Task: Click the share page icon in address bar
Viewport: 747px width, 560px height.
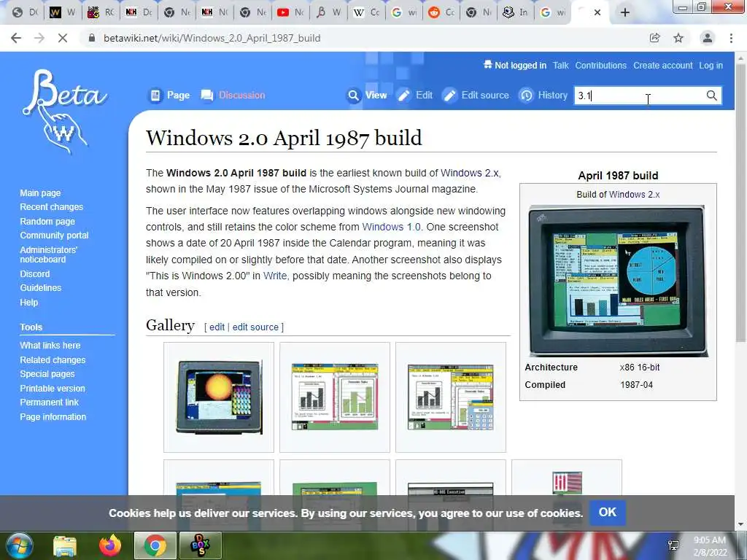Action: pyautogui.click(x=655, y=38)
